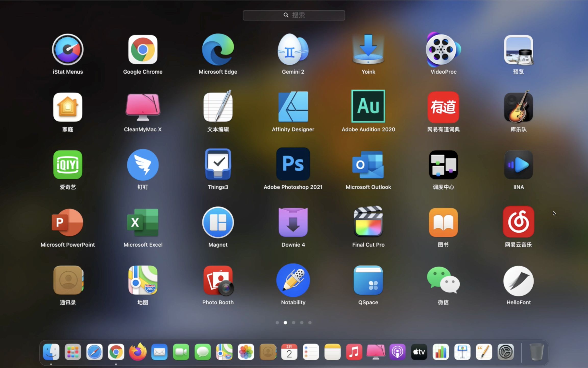
Task: Open Microsoft PowerPoint
Action: [68, 222]
